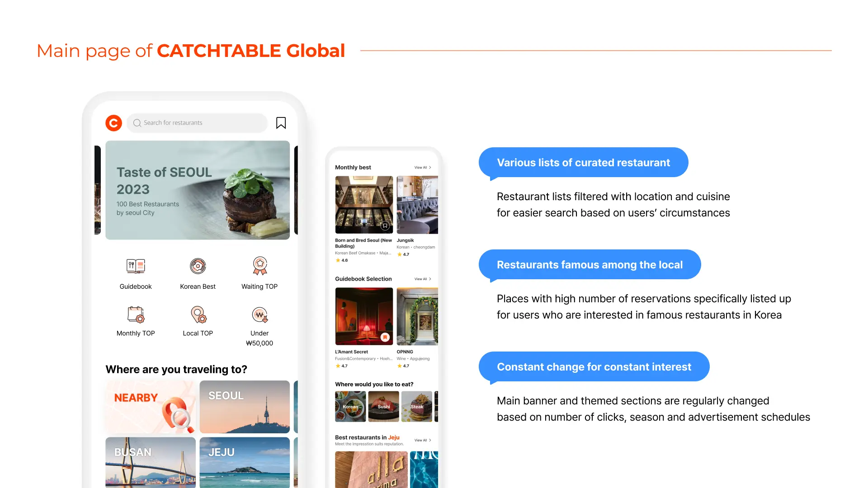
Task: Click the 'Born and Bred Seoul (New Building)' title
Action: [x=363, y=243]
